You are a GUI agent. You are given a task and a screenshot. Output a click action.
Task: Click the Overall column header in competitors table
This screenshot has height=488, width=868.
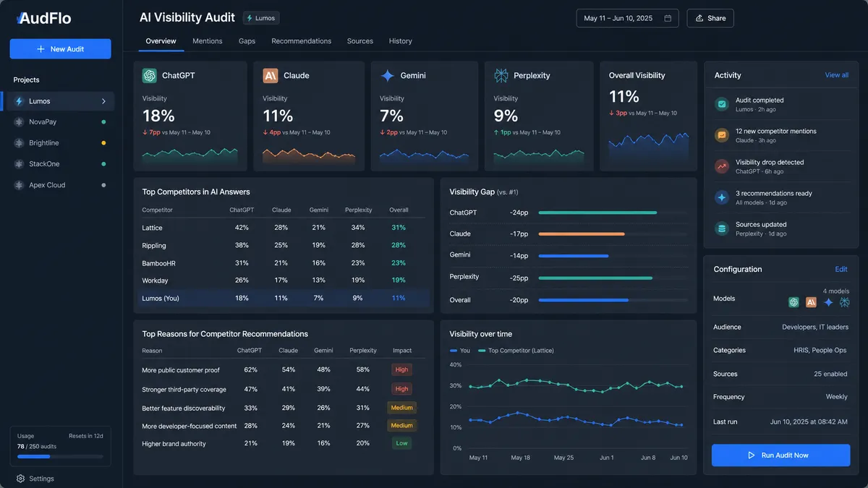click(399, 210)
